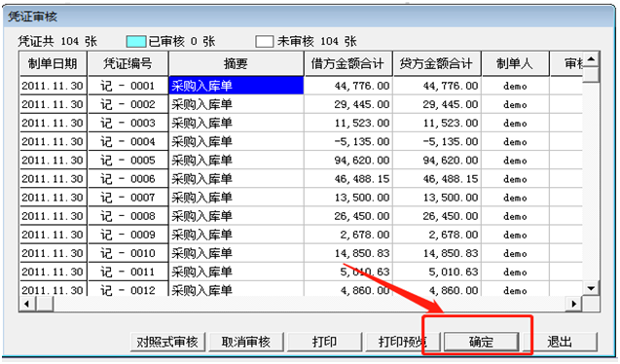Select voucher number 记 - 0007
Image resolution: width=620 pixels, height=364 pixels.
(x=128, y=198)
